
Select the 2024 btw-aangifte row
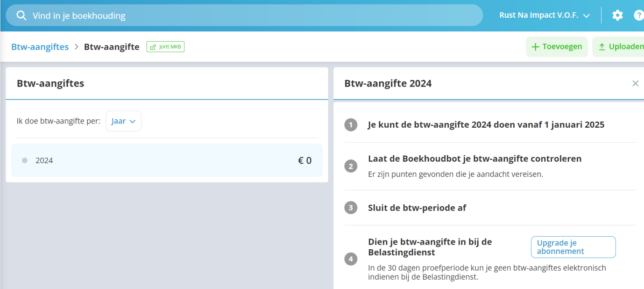pos(167,160)
